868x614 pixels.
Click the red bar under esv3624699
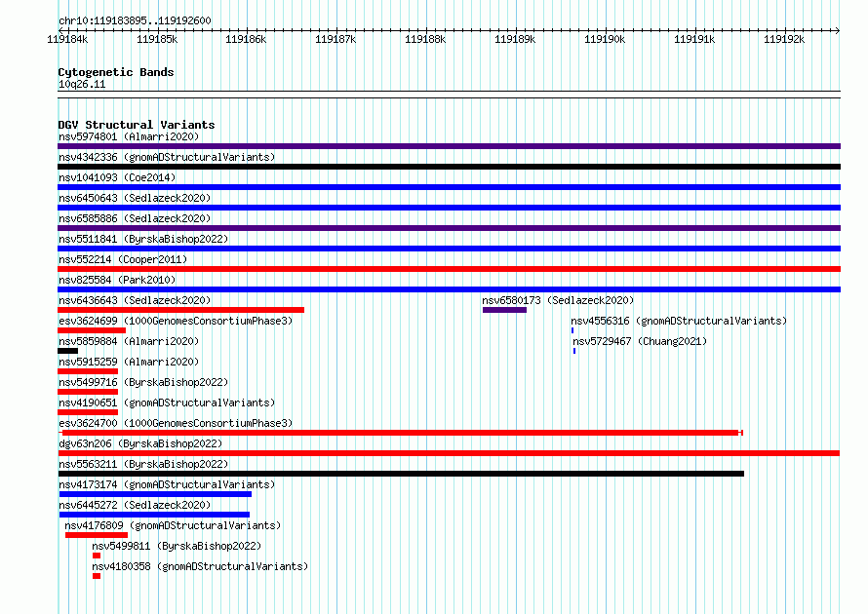coord(92,330)
